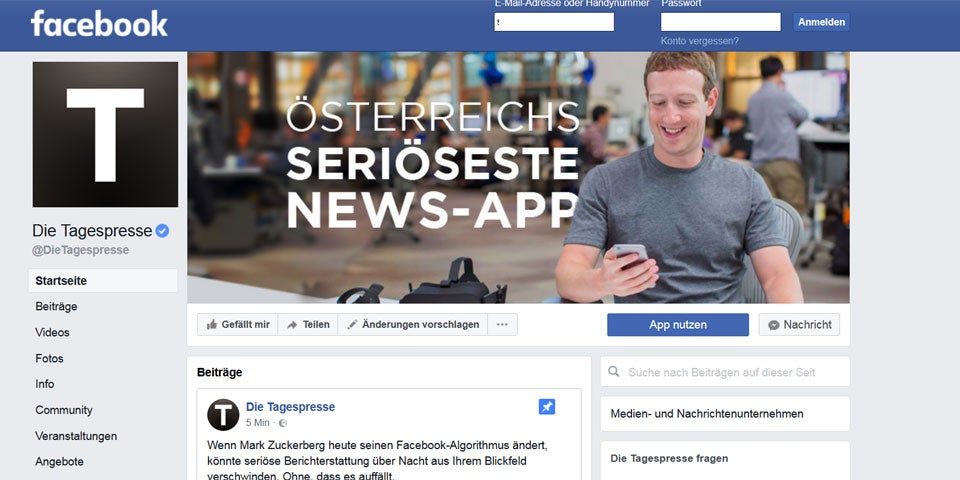
Task: Click the Facebook logo in header
Action: [x=99, y=23]
